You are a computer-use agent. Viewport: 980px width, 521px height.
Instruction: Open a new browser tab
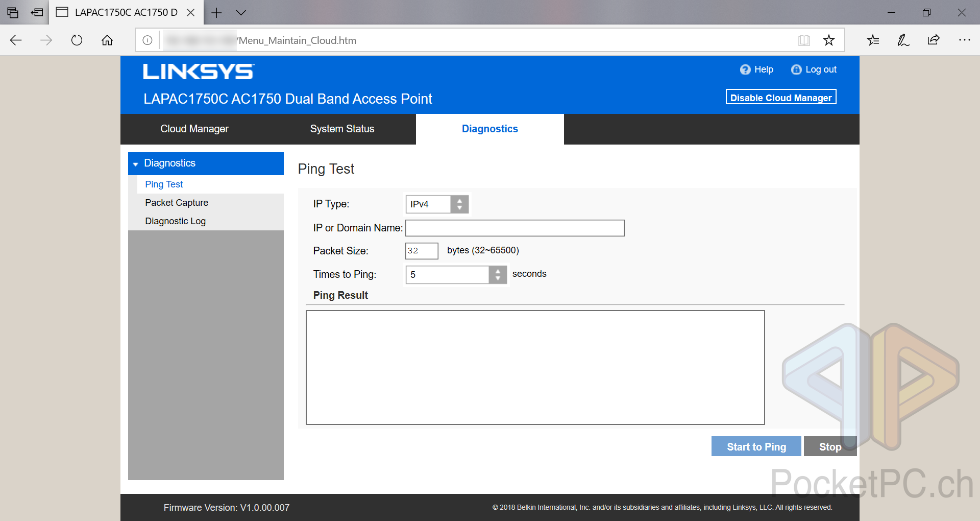point(216,12)
